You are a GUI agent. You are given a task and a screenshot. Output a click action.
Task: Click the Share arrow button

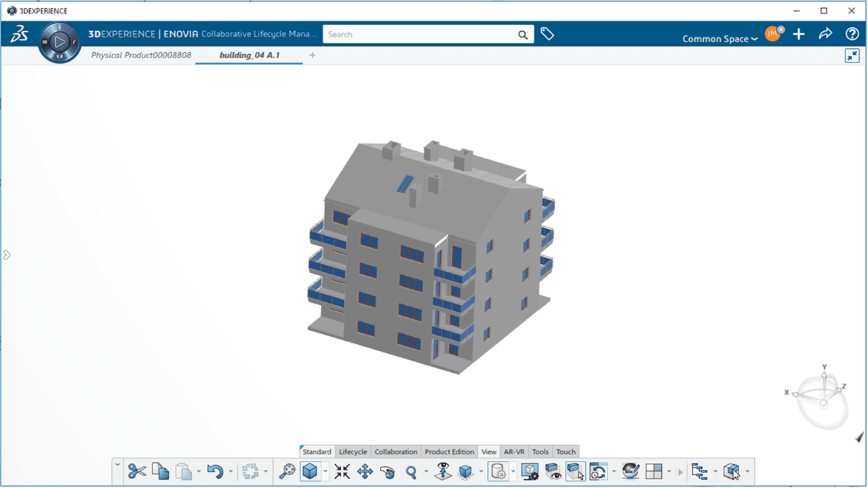(x=825, y=34)
